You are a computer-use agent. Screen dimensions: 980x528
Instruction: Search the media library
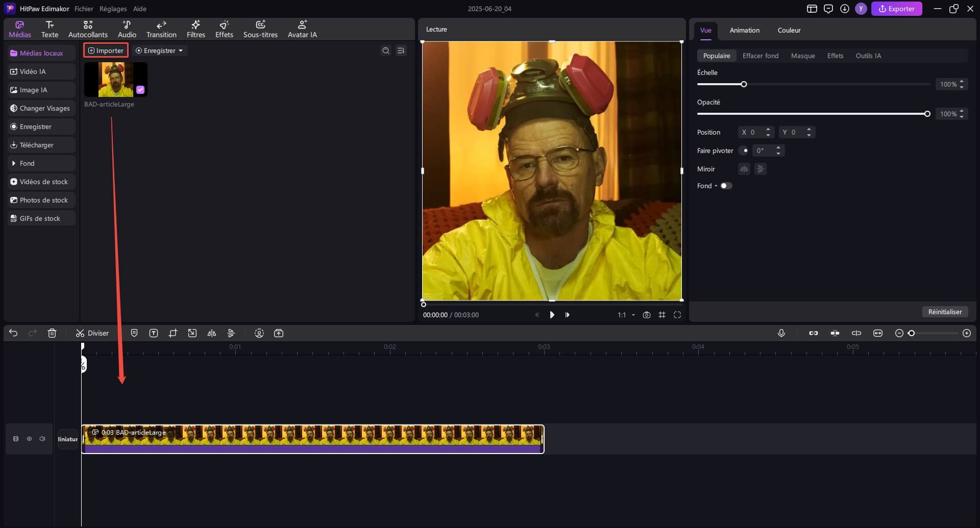click(386, 51)
